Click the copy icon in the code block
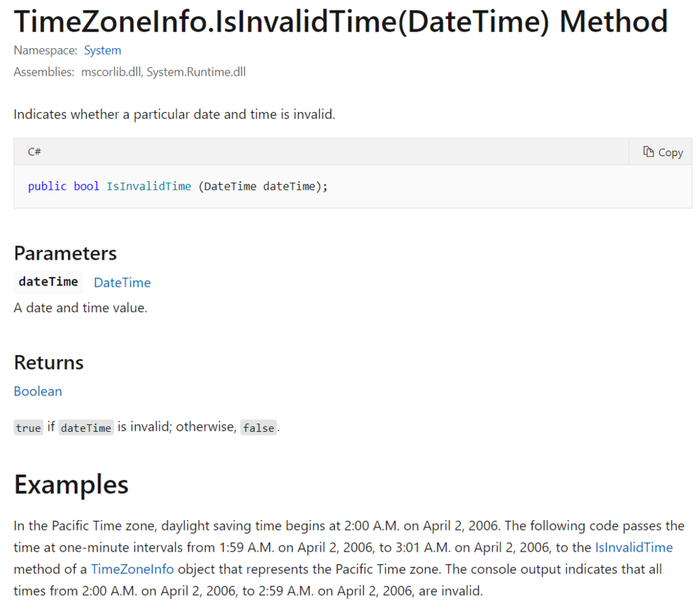The width and height of the screenshot is (700, 609). pyautogui.click(x=649, y=152)
